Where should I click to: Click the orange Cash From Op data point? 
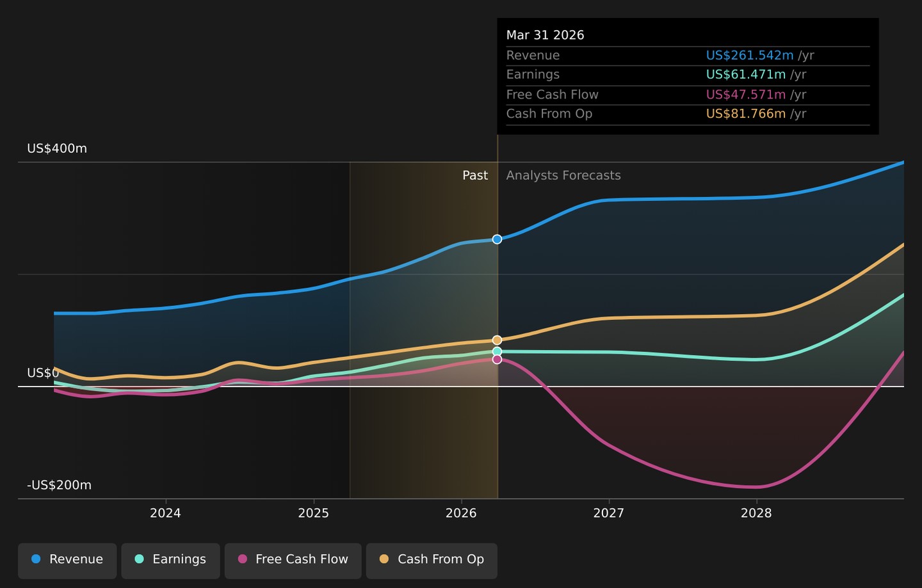(497, 340)
